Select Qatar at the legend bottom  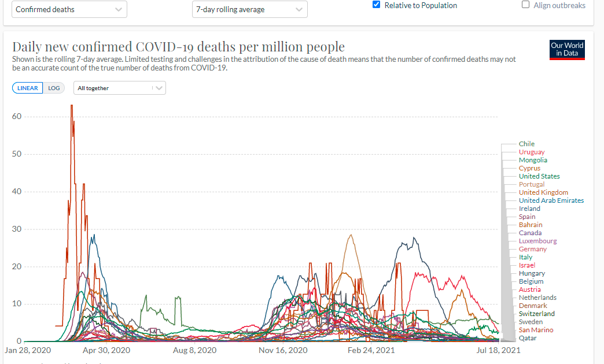528,338
